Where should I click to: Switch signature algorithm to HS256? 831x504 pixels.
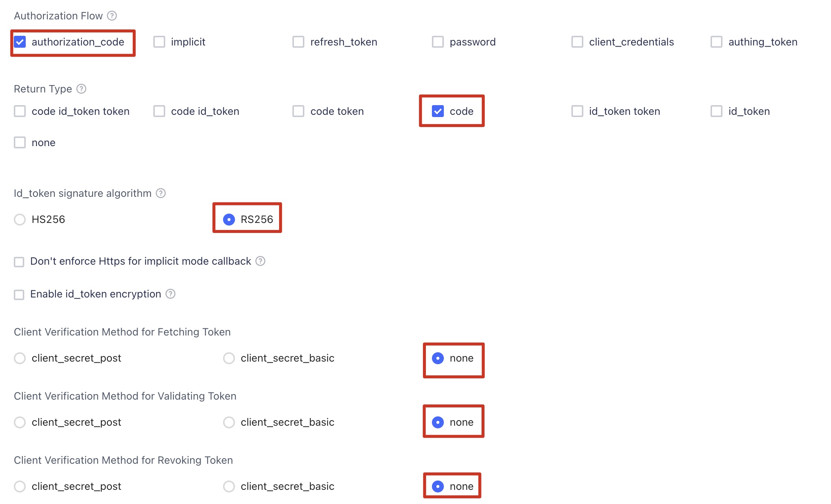point(19,219)
